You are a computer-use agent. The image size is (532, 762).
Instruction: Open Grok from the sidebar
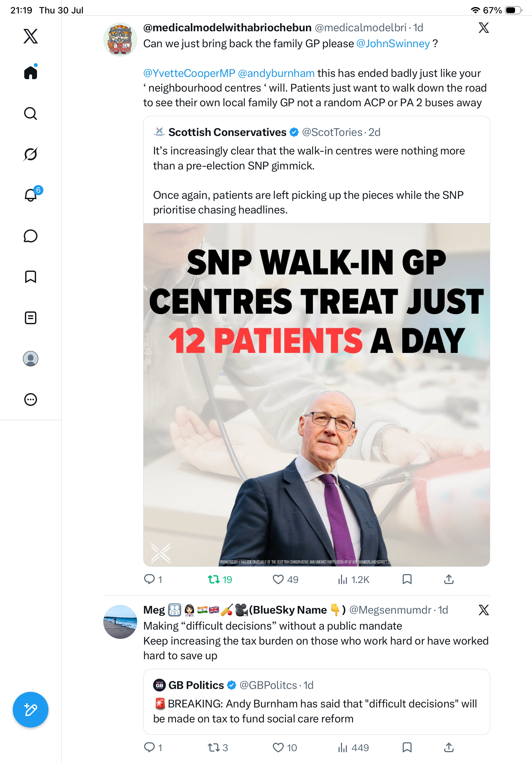31,154
